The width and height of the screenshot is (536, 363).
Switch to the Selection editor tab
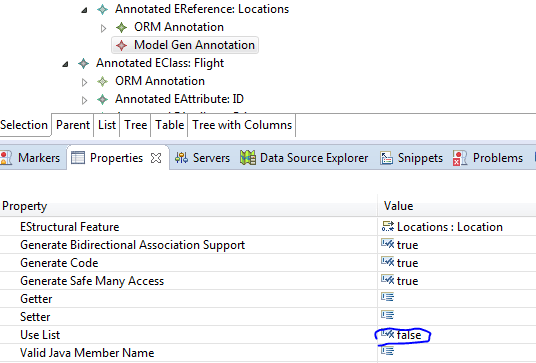coord(24,125)
